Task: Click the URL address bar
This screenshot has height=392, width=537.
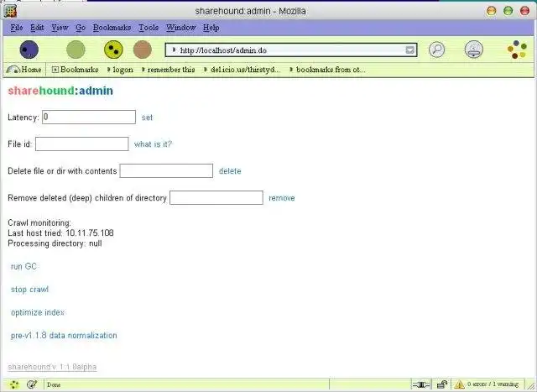Action: point(291,50)
